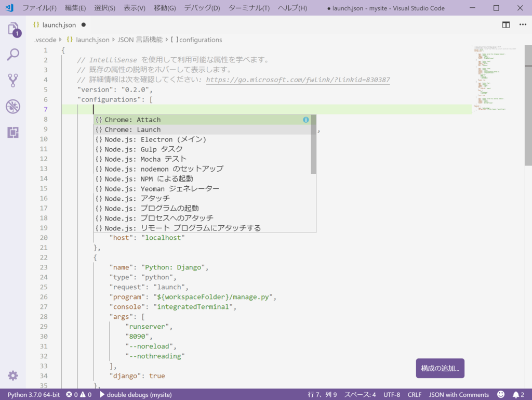Select 'Chrome: Launch' suggestion
The width and height of the screenshot is (532, 400).
tap(202, 130)
